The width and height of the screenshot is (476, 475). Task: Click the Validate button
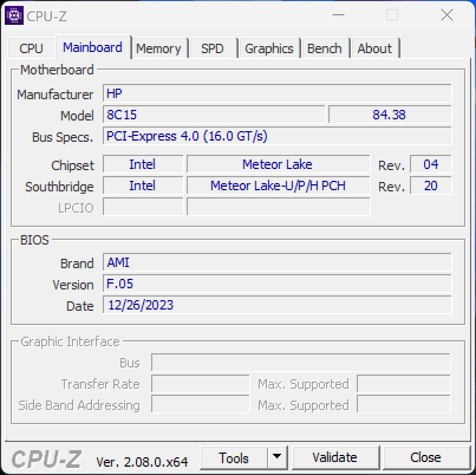335,457
